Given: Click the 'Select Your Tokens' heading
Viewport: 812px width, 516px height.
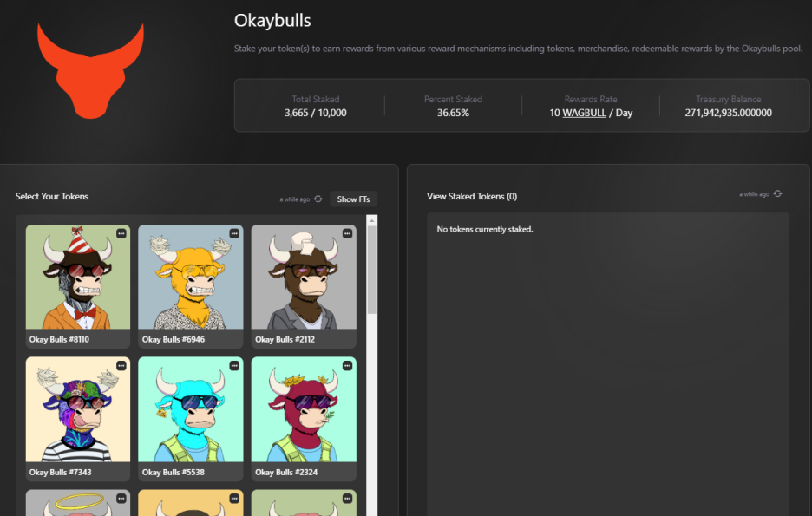Looking at the screenshot, I should [52, 196].
